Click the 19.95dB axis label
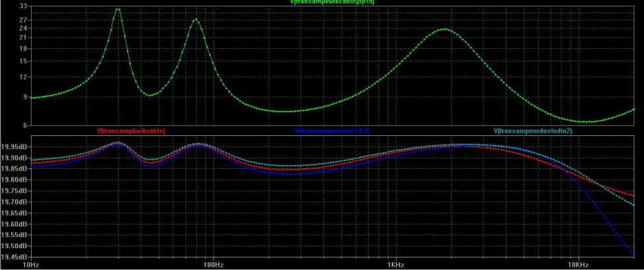644x270 pixels. coord(15,147)
